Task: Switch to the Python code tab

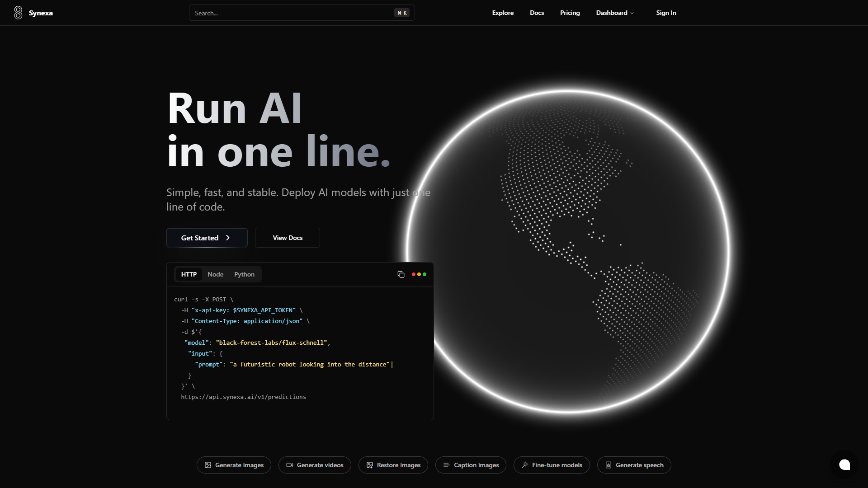Action: [x=244, y=274]
